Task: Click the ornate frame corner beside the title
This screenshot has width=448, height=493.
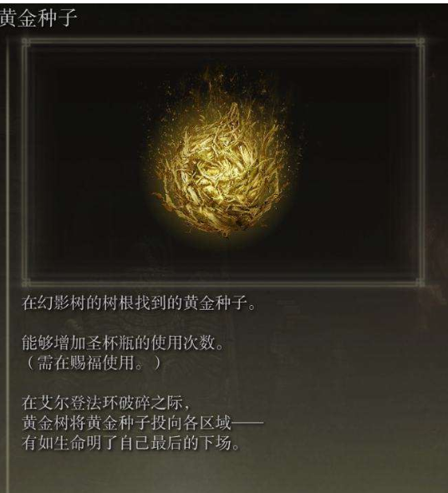Action: [27, 43]
